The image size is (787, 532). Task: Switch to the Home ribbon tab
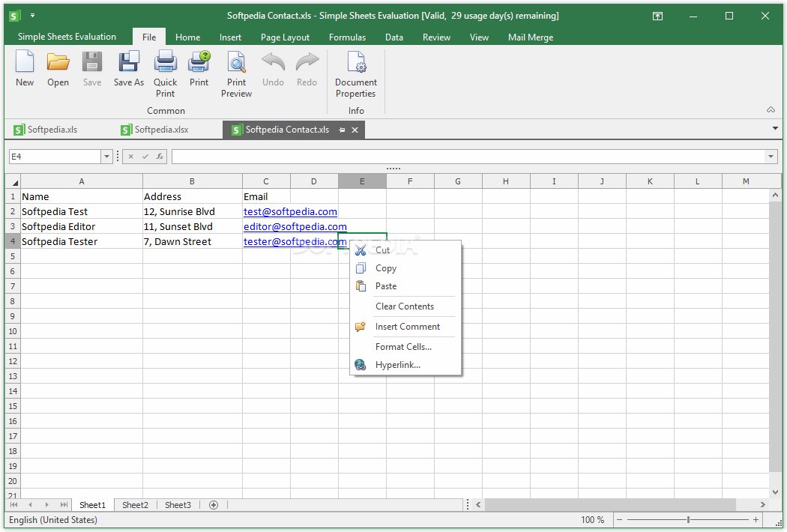click(187, 37)
